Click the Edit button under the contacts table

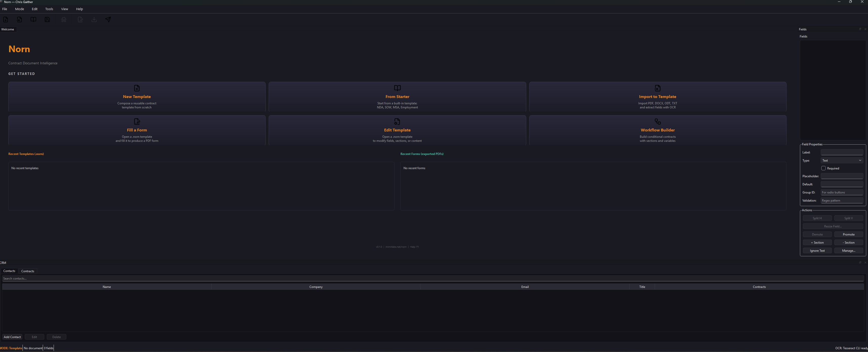click(34, 337)
